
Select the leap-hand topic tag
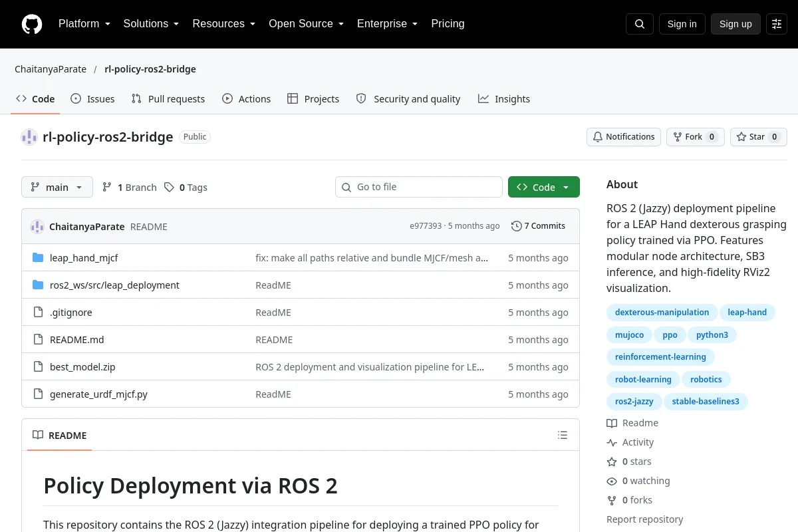click(x=747, y=313)
